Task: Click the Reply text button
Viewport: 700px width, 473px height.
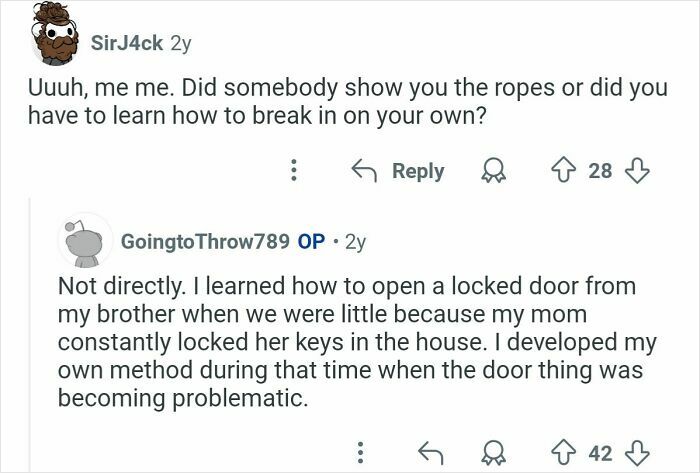Action: pyautogui.click(x=418, y=171)
